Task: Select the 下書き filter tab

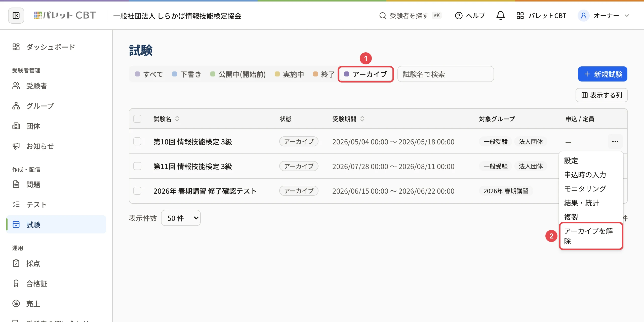Action: pyautogui.click(x=187, y=74)
